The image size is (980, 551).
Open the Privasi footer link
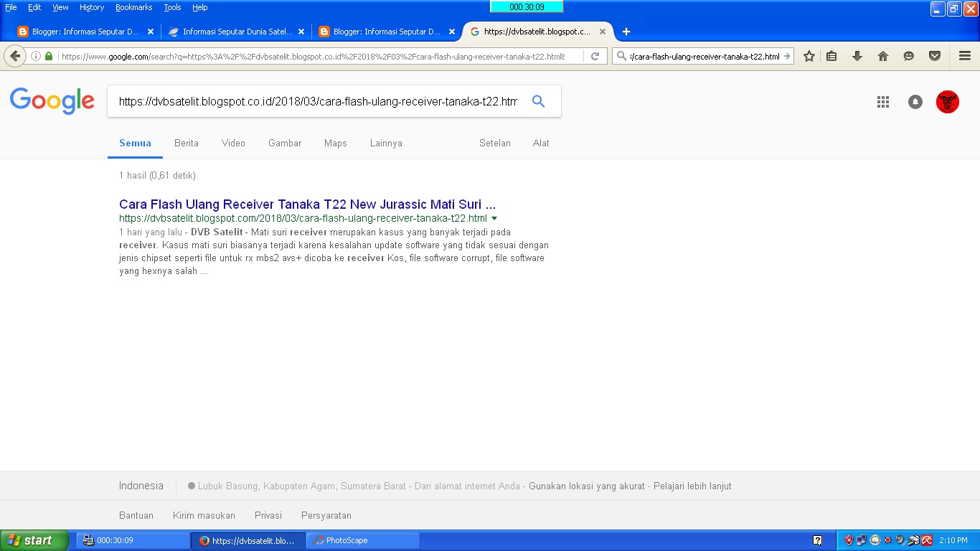pos(268,515)
